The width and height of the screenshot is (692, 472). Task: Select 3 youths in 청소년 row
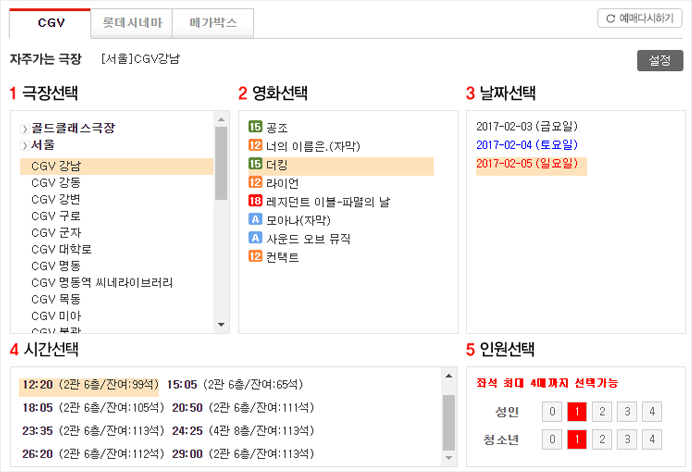627,439
